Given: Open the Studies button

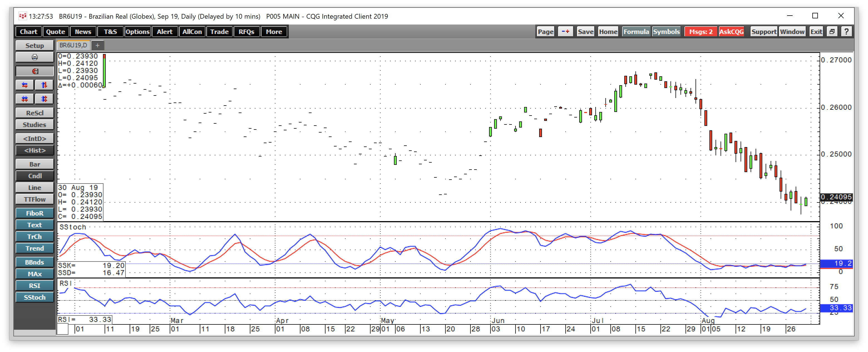Looking at the screenshot, I should [x=34, y=124].
